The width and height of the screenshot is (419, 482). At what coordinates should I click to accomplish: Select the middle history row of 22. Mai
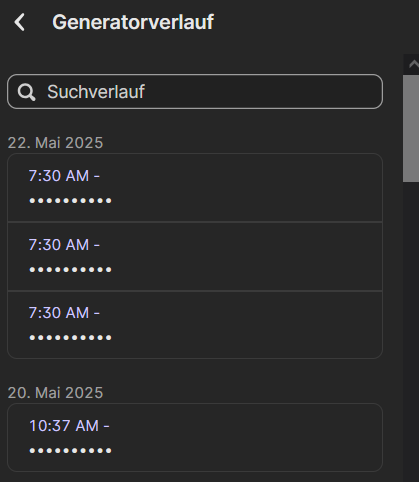click(x=195, y=257)
